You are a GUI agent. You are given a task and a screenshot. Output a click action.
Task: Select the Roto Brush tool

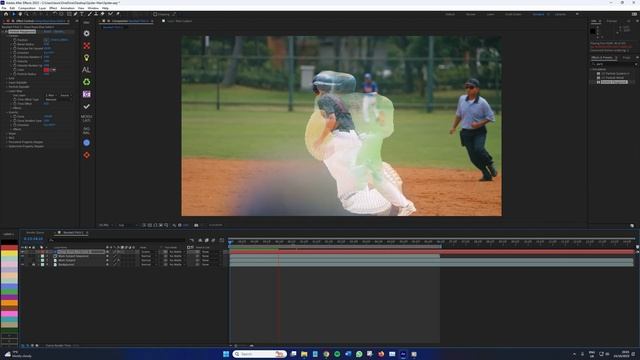click(x=110, y=14)
